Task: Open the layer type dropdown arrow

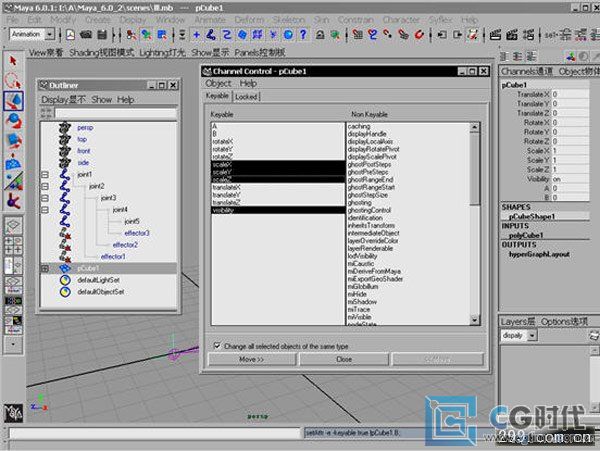Action: tap(532, 336)
